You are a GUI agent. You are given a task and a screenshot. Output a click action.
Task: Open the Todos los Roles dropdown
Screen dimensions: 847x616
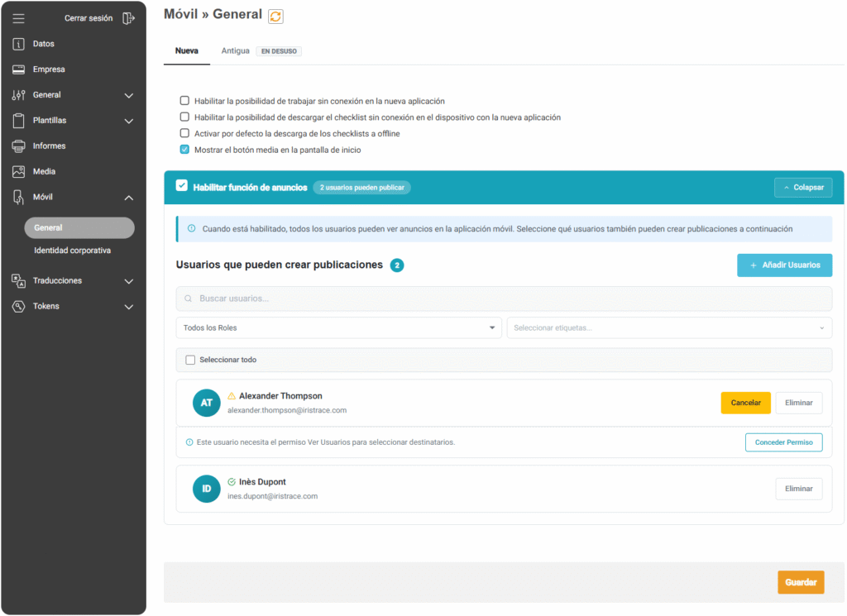tap(338, 327)
